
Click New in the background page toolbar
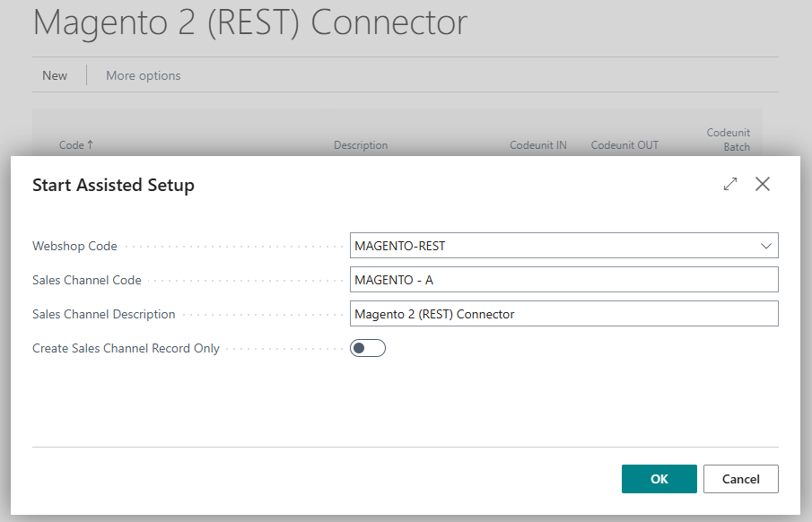coord(55,75)
